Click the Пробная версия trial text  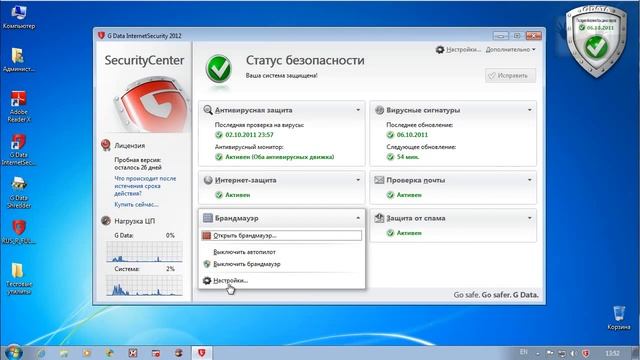tap(138, 164)
